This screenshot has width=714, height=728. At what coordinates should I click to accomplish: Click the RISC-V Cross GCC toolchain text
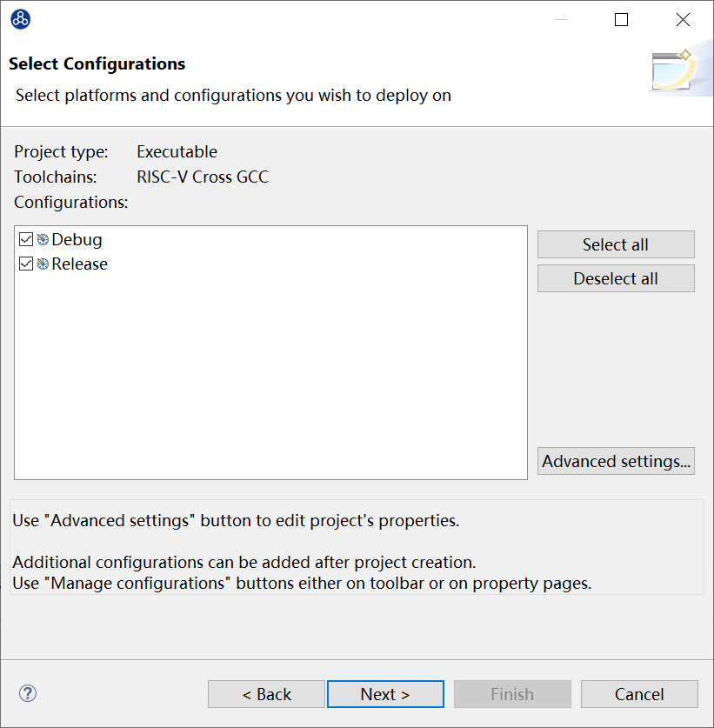pos(203,177)
